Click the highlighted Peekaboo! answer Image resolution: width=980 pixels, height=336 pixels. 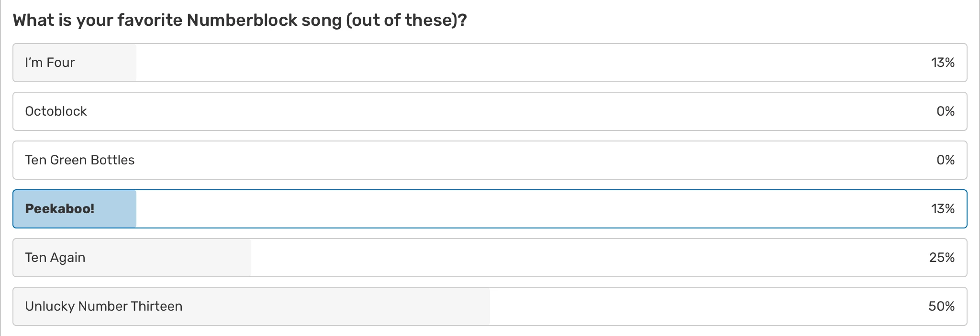(x=60, y=209)
